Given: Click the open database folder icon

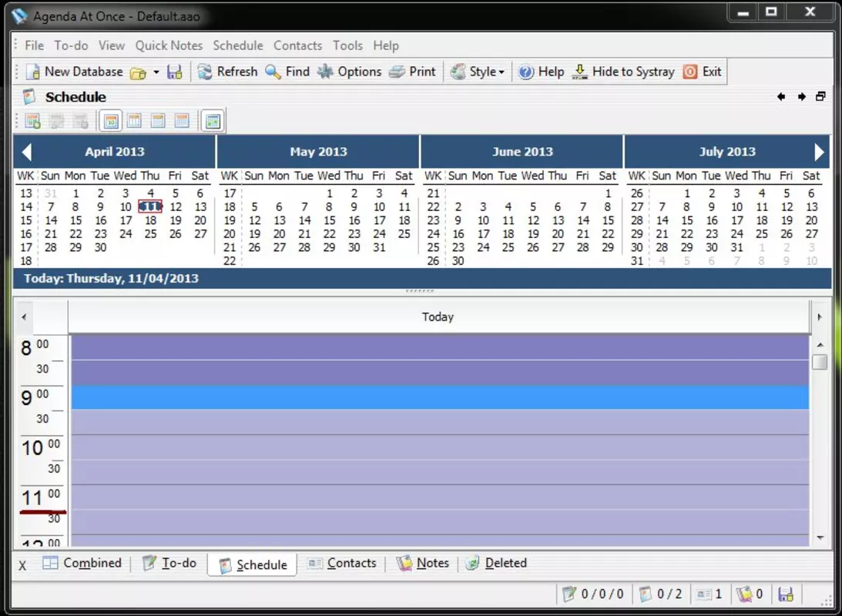Looking at the screenshot, I should click(138, 72).
